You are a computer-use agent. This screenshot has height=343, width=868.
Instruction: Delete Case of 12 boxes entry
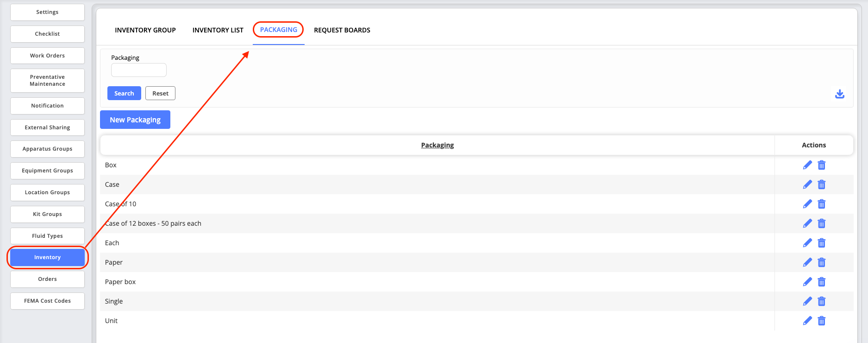822,223
